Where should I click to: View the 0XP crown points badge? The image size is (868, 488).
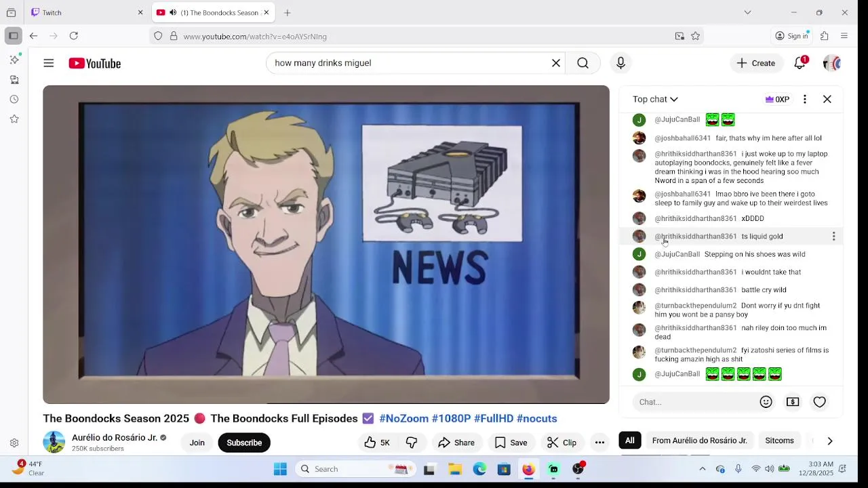777,100
